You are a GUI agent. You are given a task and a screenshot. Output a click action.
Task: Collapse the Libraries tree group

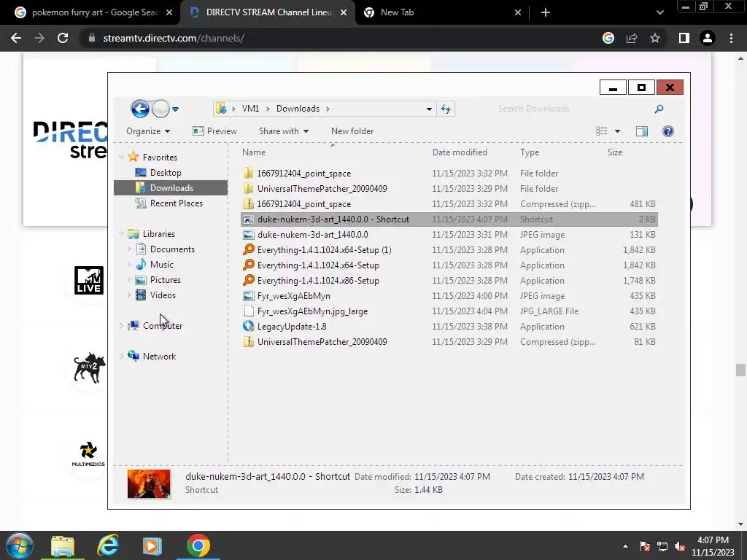pos(122,233)
